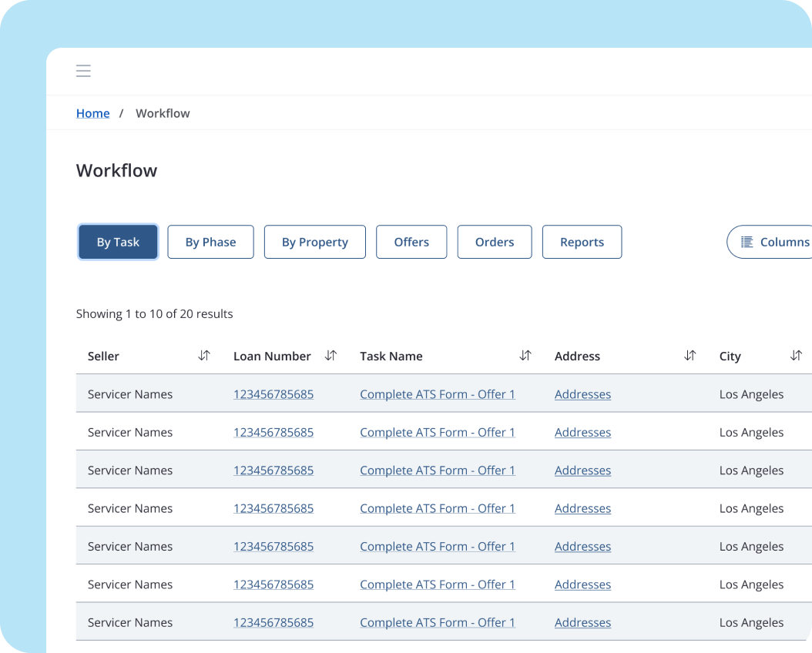Click the City column header text
The image size is (812, 653).
pos(730,356)
